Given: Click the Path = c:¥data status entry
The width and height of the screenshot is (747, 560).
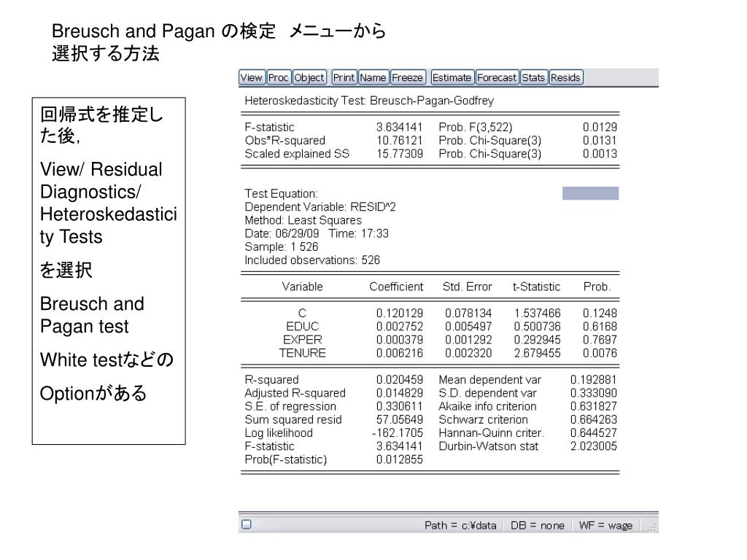Looking at the screenshot, I should tap(460, 525).
